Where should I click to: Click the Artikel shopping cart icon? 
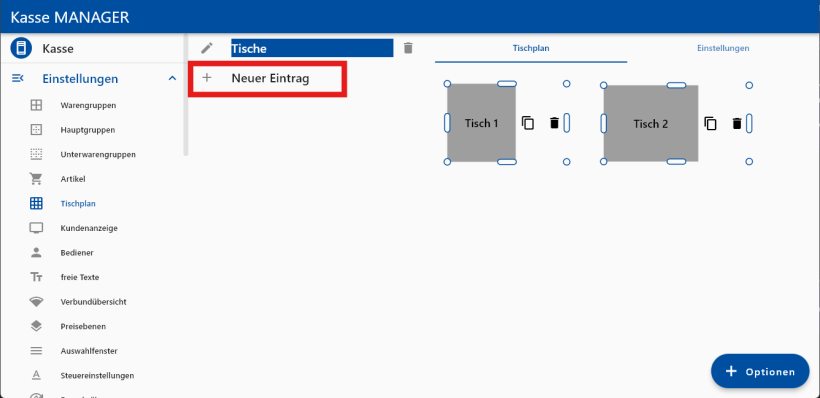[x=36, y=179]
